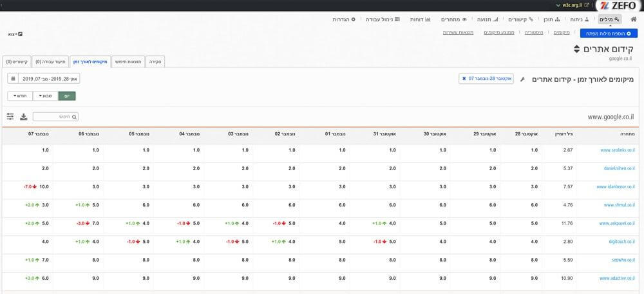The height and width of the screenshot is (294, 644).
Task: Open the קישורים links menu in top navigation
Action: (x=520, y=19)
